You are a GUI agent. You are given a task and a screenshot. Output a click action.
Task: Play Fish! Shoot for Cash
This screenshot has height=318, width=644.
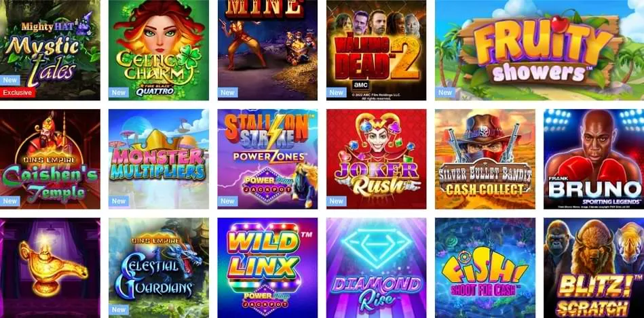tap(485, 268)
